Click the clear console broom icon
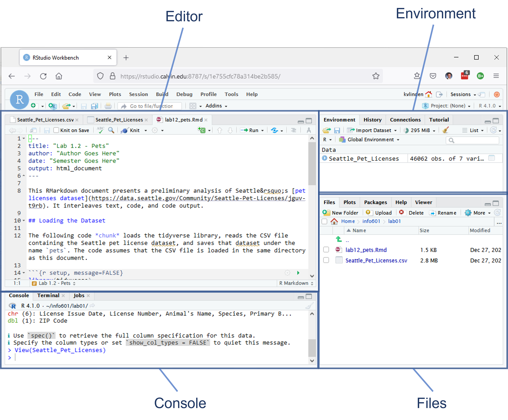This screenshot has width=508, height=420. click(x=309, y=306)
